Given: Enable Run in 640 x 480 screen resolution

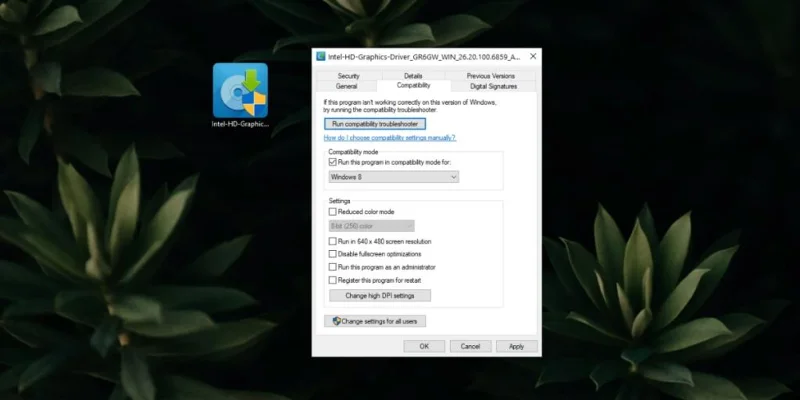Looking at the screenshot, I should coord(333,241).
